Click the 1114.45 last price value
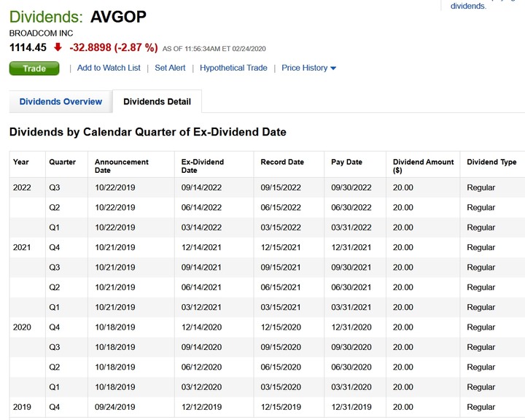Viewport: 525px width, 420px height. coord(28,47)
